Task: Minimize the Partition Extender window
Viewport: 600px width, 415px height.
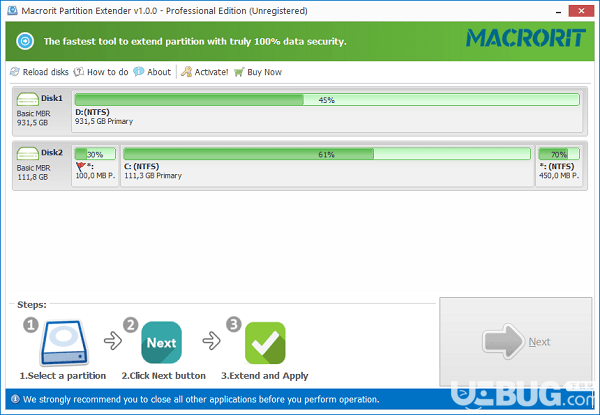Action: tap(558, 11)
